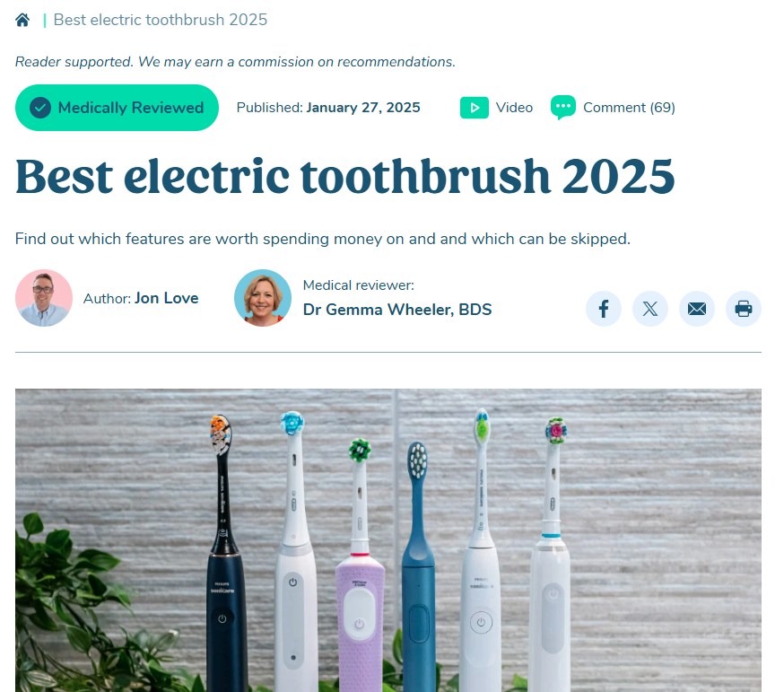Image resolution: width=784 pixels, height=692 pixels.
Task: Click the published date January 27, 2025
Action: [x=363, y=108]
